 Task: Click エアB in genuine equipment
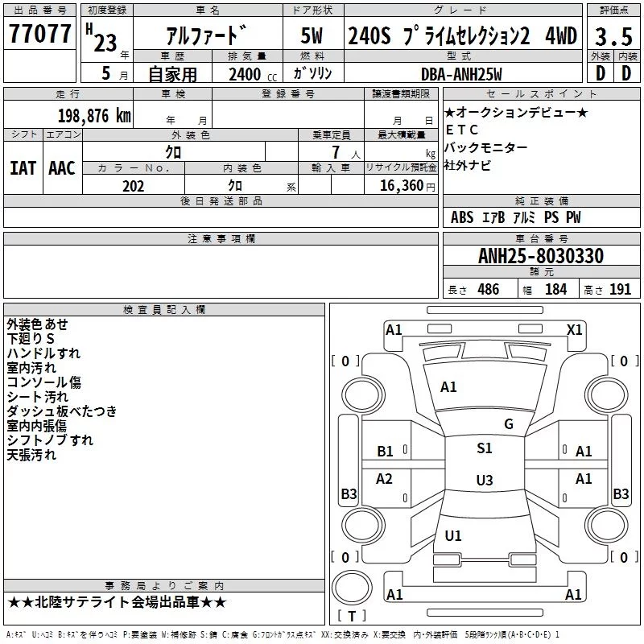pos(493,217)
